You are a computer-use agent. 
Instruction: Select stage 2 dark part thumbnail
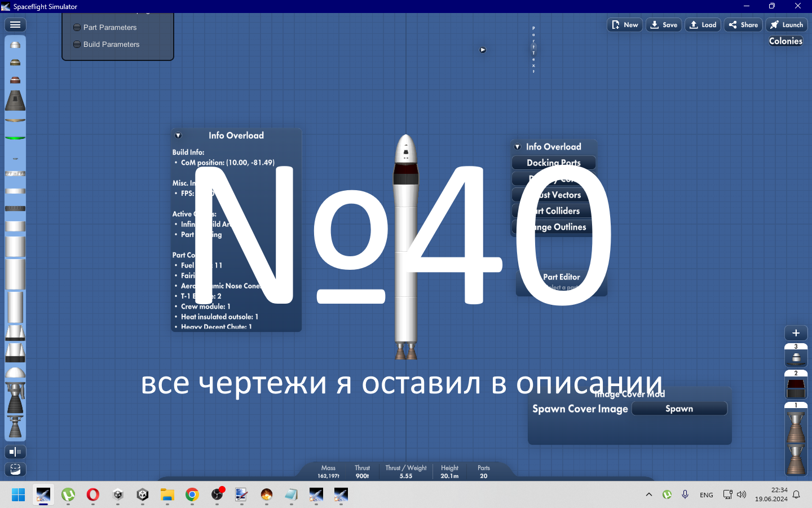pos(796,388)
